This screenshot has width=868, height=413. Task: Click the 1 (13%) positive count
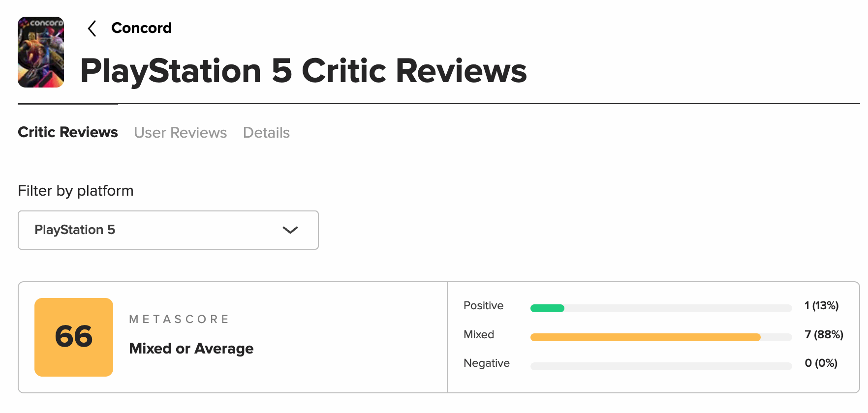click(x=821, y=306)
